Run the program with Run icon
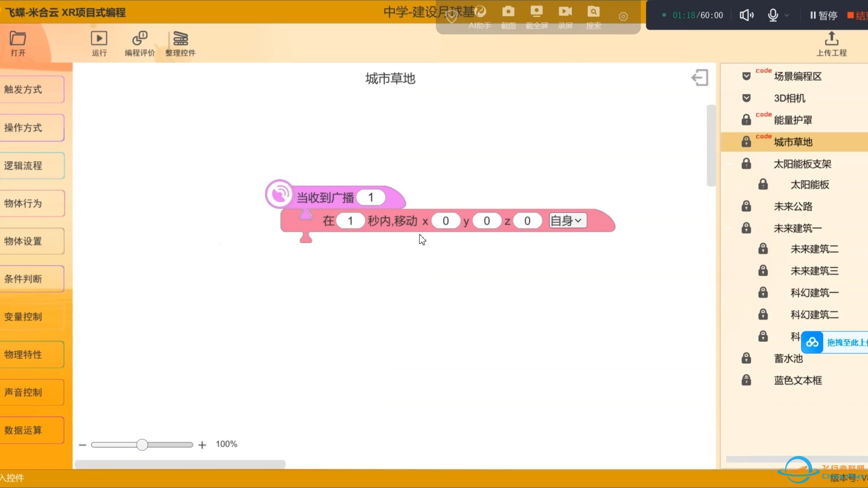Screen dimensions: 868x488 [x=99, y=39]
